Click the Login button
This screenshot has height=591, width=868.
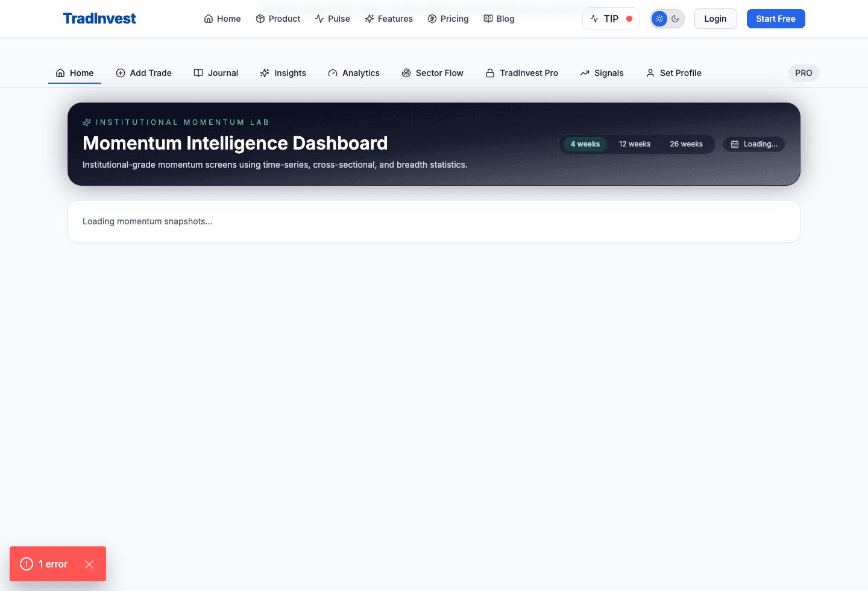715,19
